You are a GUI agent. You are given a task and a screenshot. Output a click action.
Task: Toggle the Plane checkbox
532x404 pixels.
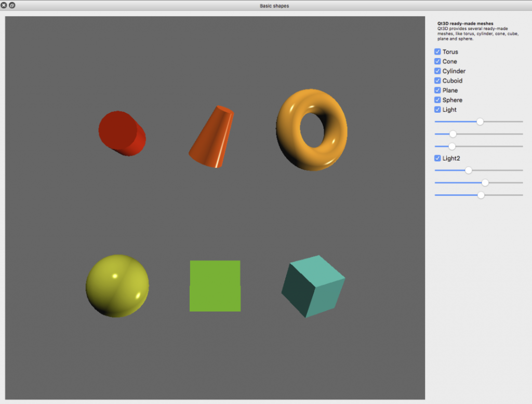click(437, 90)
